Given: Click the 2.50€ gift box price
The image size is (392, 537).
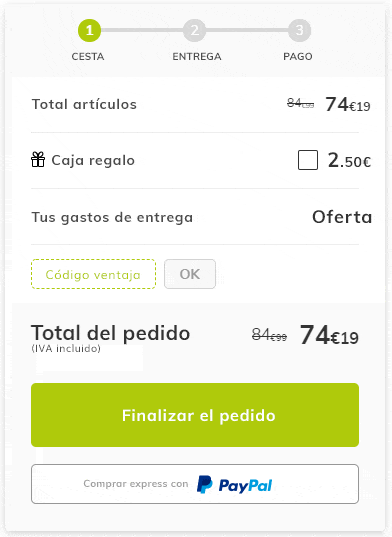Looking at the screenshot, I should tap(349, 160).
